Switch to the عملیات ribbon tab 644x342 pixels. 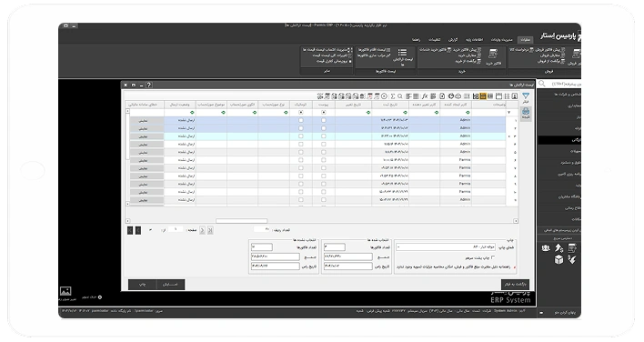pos(526,40)
